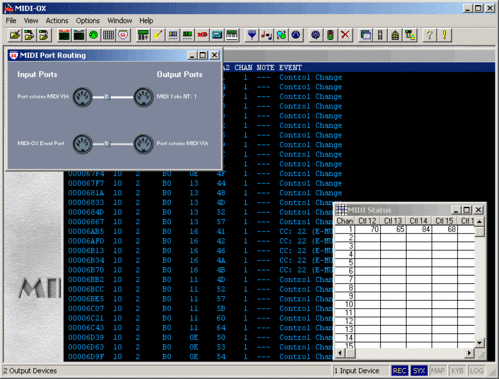Open the Window menu
The height and width of the screenshot is (379, 499).
(120, 21)
